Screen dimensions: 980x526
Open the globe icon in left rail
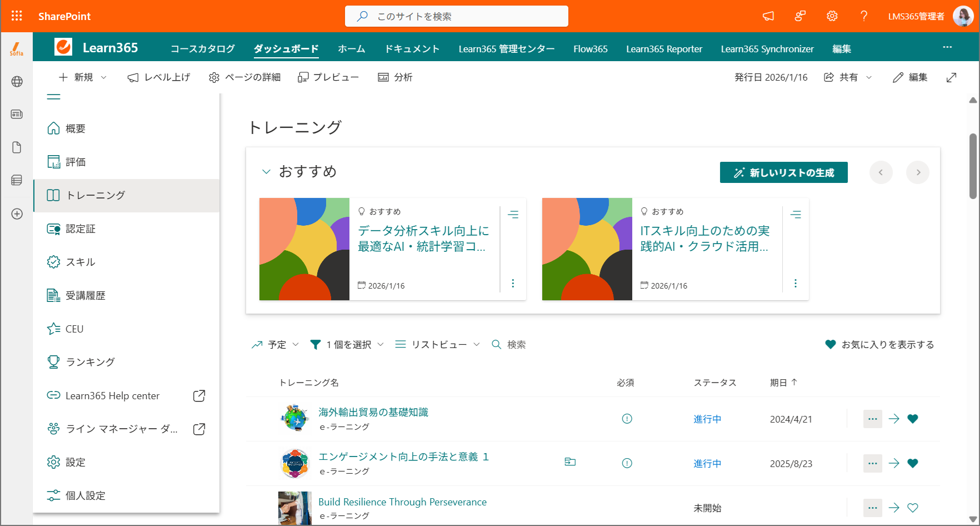[17, 82]
